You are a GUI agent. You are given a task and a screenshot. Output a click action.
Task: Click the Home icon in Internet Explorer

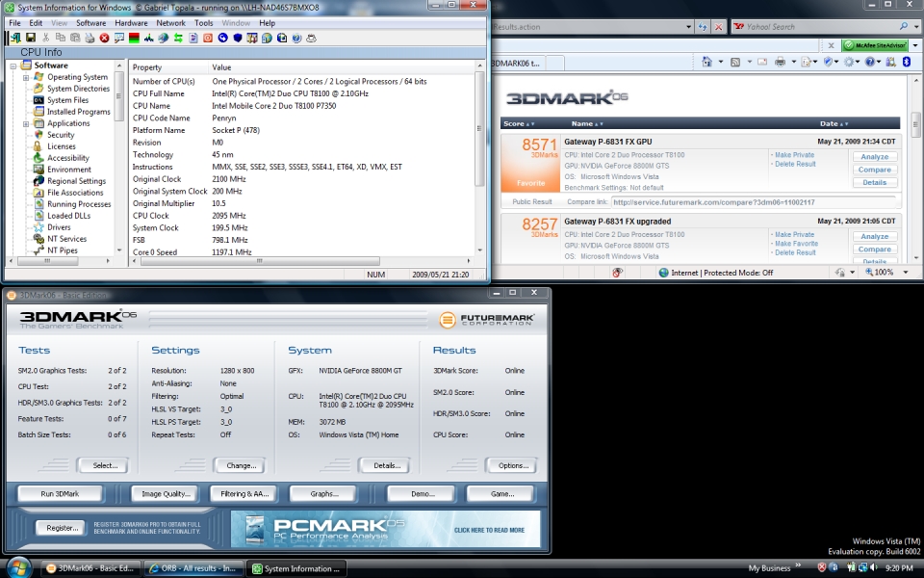(706, 62)
